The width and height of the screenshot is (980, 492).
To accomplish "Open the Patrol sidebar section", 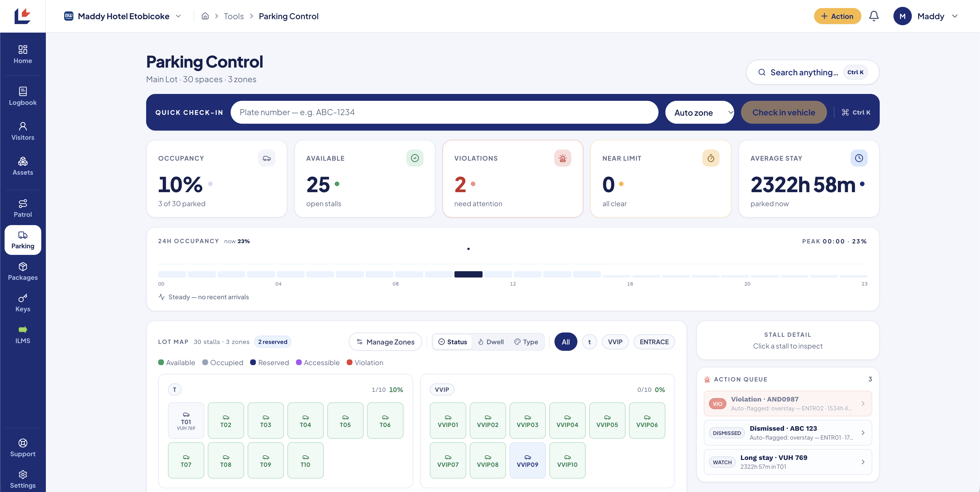I will tap(23, 208).
